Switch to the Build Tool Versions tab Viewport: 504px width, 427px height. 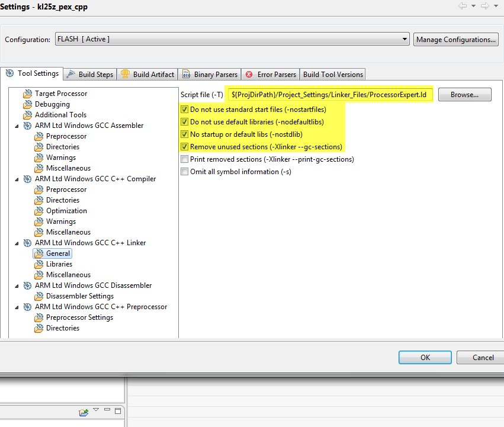coord(333,74)
